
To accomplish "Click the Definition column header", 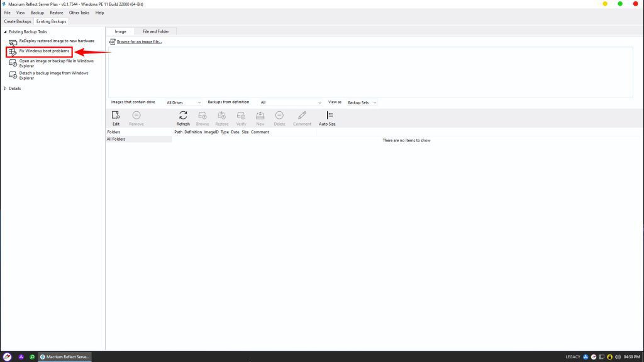I will 193,132.
